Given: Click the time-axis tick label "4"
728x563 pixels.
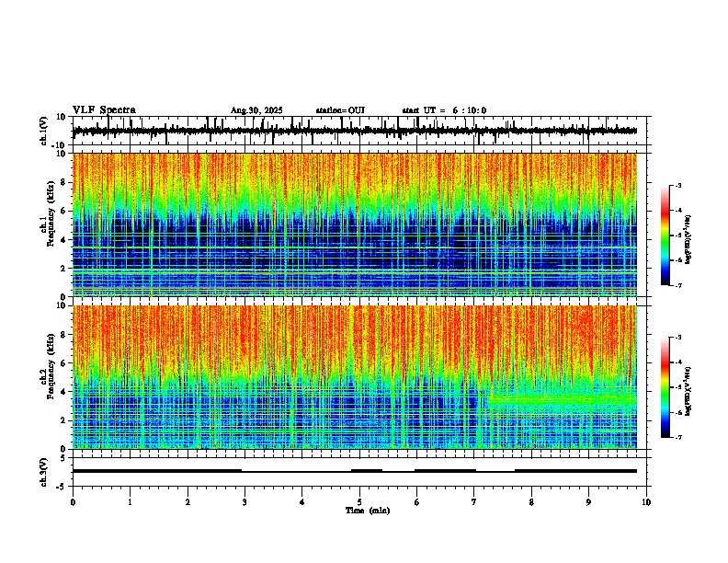Looking at the screenshot, I should 302,502.
